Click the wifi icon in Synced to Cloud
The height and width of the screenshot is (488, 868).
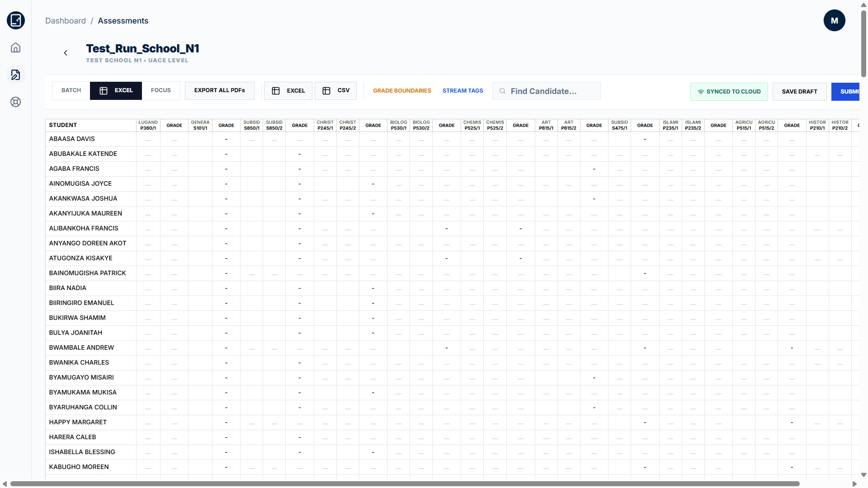pos(701,92)
